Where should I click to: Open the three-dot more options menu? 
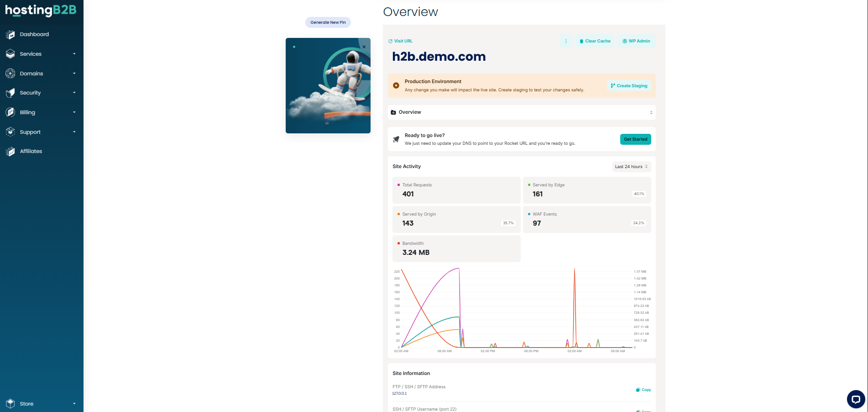tap(566, 41)
